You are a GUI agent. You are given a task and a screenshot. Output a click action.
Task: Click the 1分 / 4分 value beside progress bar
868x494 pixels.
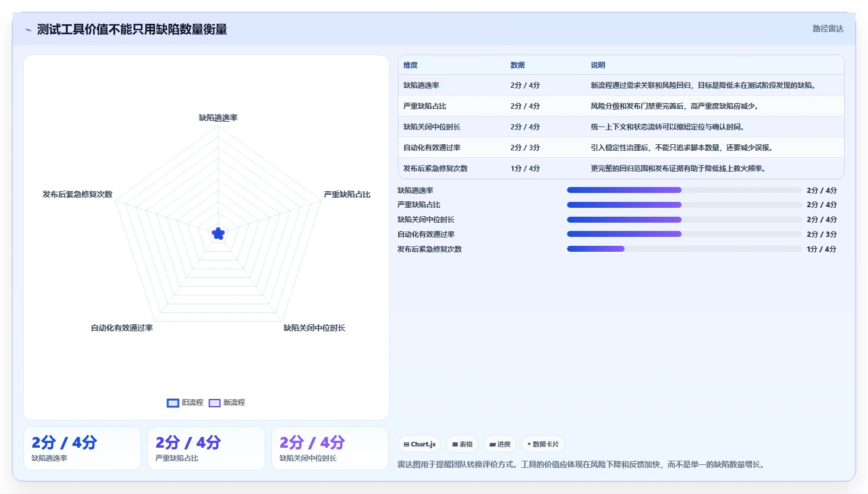pyautogui.click(x=822, y=249)
